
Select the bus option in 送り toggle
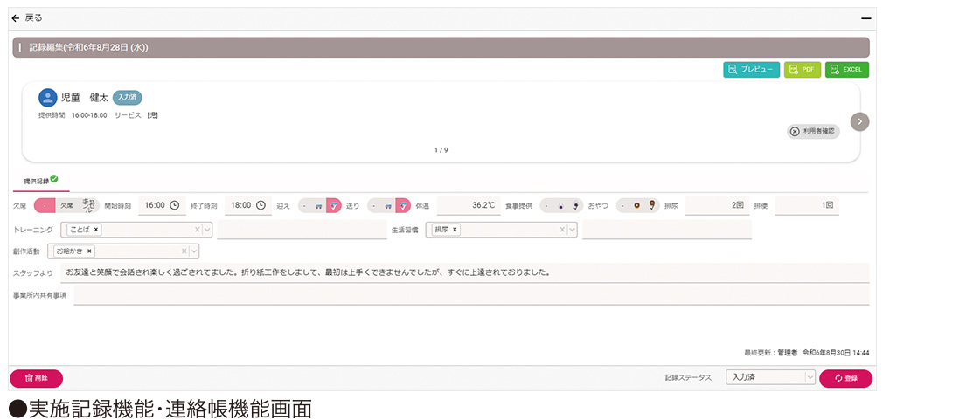(x=387, y=205)
